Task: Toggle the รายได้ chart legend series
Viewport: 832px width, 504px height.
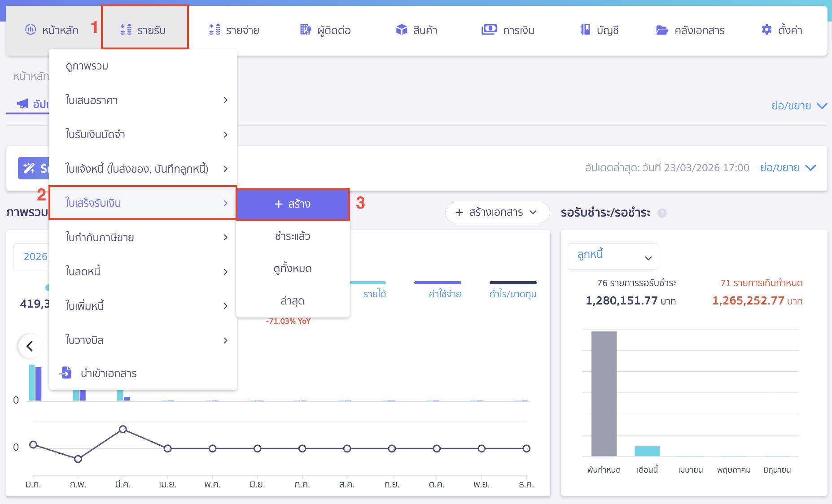Action: pyautogui.click(x=374, y=294)
